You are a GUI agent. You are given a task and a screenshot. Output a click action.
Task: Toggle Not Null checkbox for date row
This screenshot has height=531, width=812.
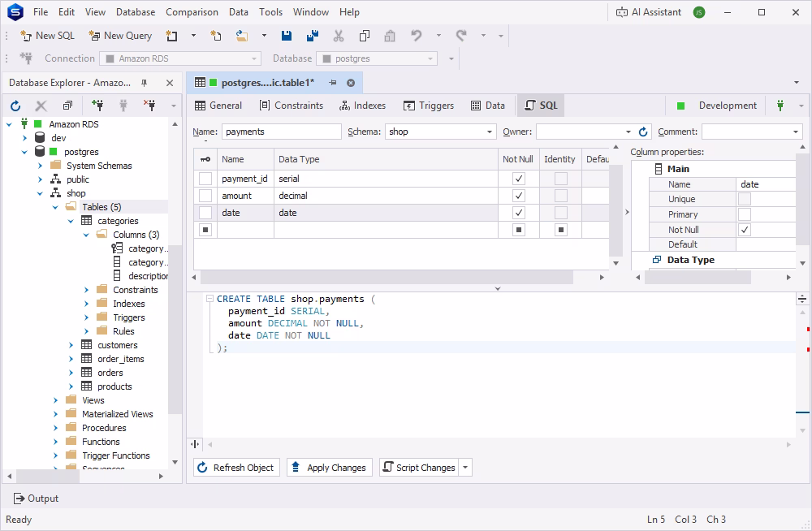point(518,213)
